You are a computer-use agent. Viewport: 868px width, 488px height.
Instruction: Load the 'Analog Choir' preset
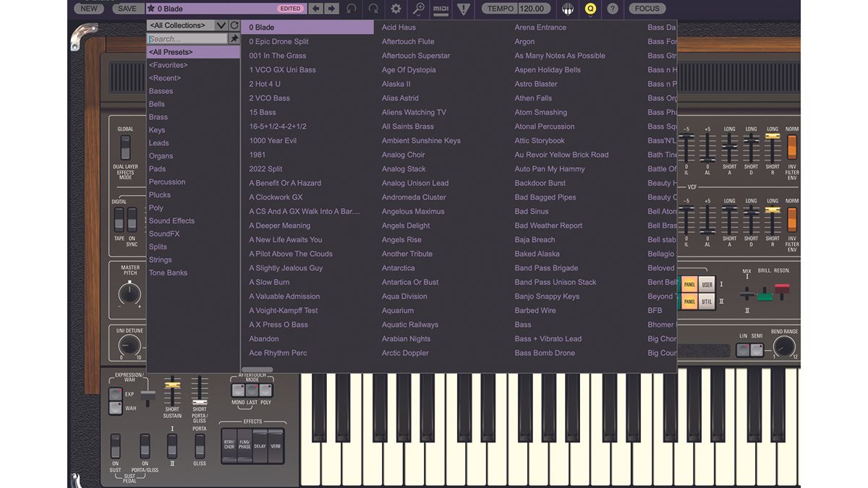point(404,155)
